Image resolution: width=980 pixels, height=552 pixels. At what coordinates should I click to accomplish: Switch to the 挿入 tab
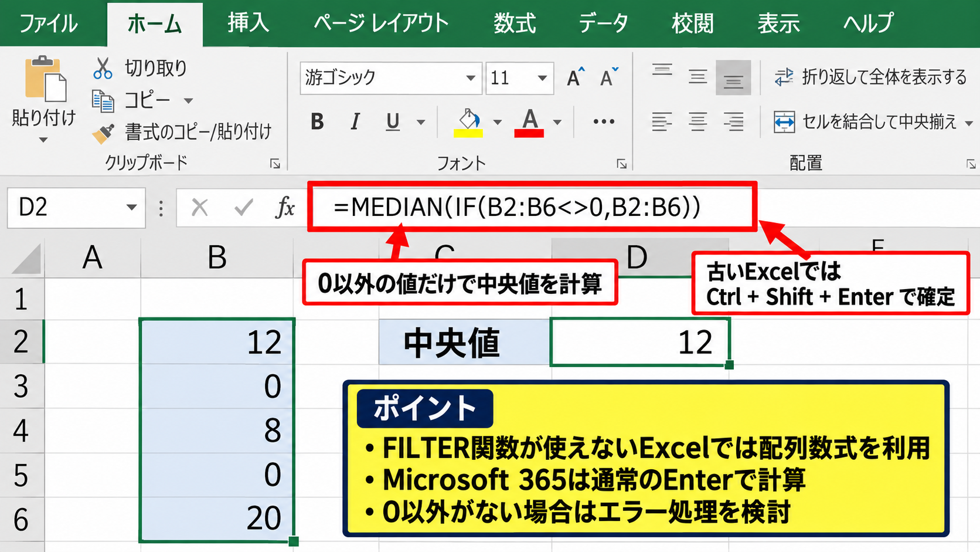coord(249,23)
